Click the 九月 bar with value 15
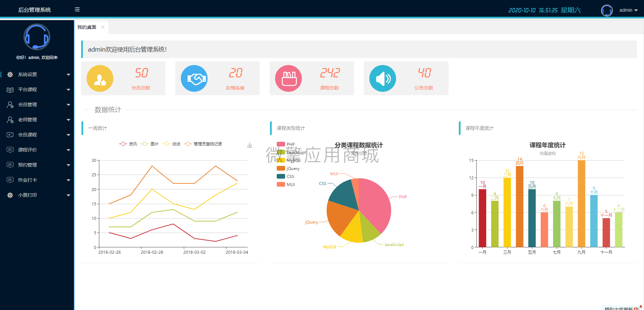 tap(581, 204)
